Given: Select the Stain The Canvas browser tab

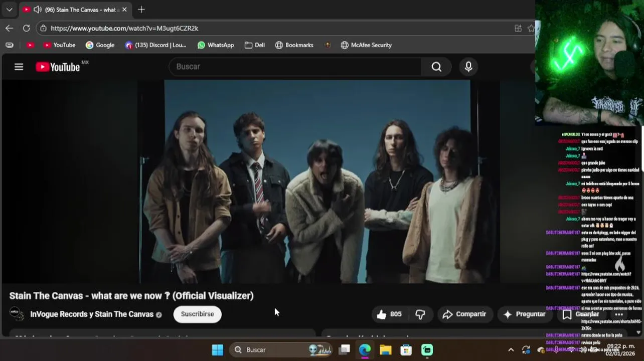Looking at the screenshot, I should point(75,10).
